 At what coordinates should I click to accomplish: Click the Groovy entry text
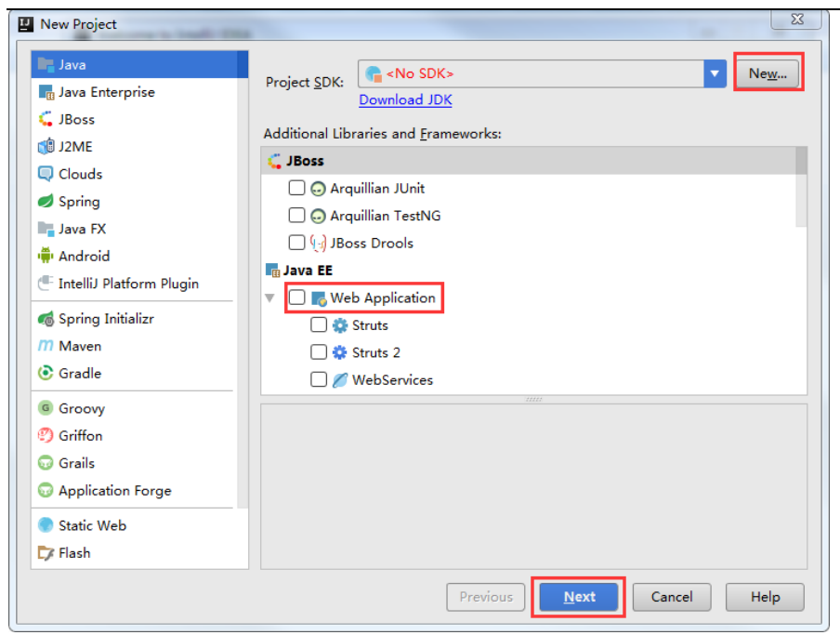click(x=82, y=409)
